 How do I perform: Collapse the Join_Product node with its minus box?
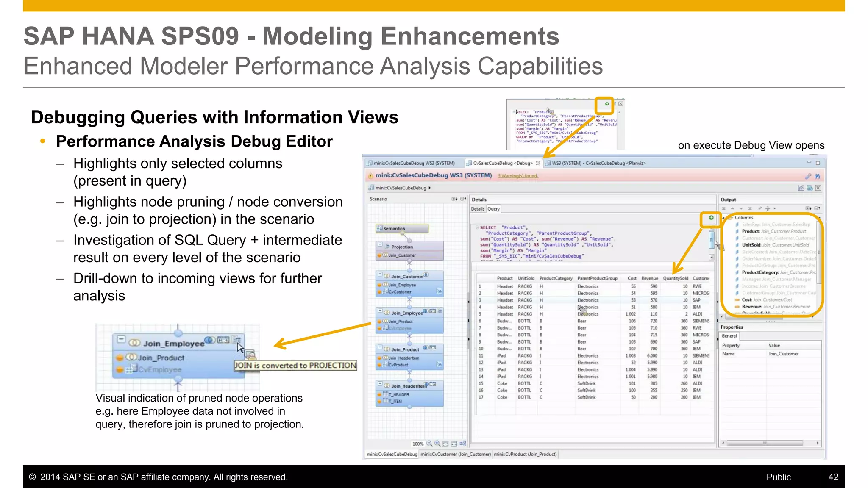click(380, 347)
